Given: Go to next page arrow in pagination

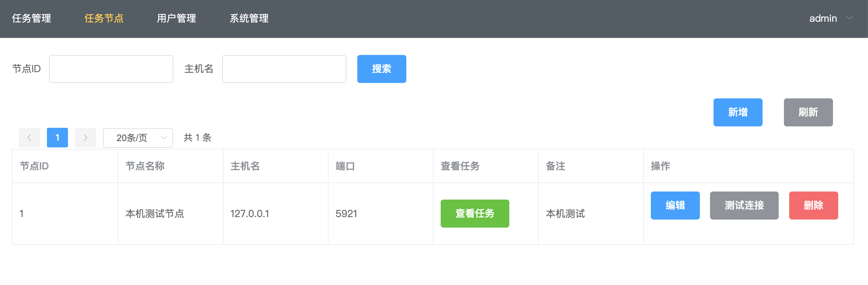Looking at the screenshot, I should click(85, 138).
